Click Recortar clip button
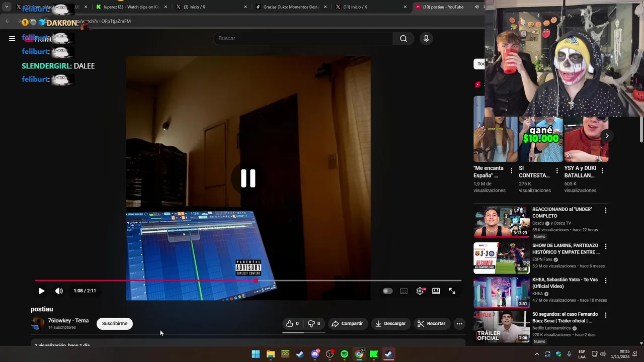The image size is (644, 362). [x=432, y=324]
